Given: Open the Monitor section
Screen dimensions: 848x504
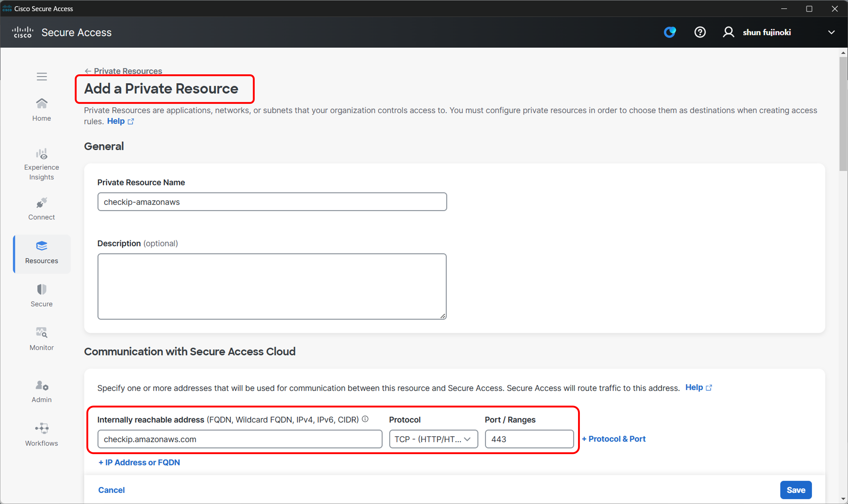Looking at the screenshot, I should 41,339.
